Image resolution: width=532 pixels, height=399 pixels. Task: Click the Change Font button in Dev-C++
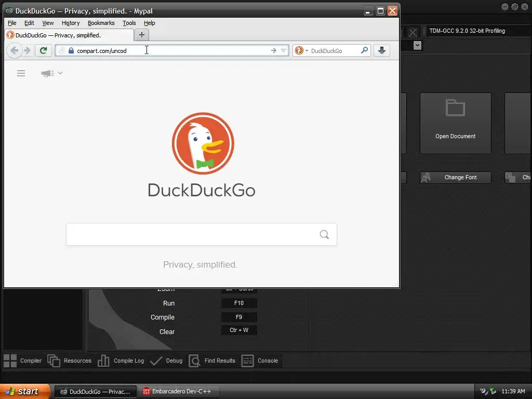coord(455,178)
